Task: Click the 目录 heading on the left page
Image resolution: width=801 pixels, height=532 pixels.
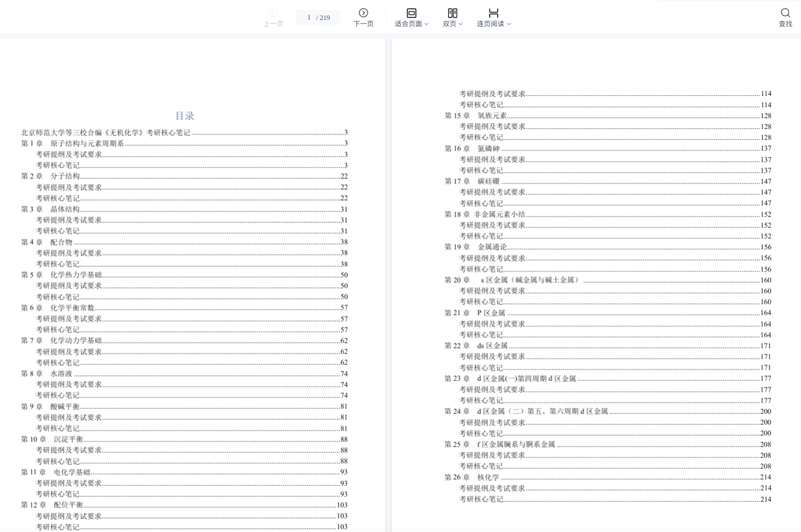Action: [185, 116]
